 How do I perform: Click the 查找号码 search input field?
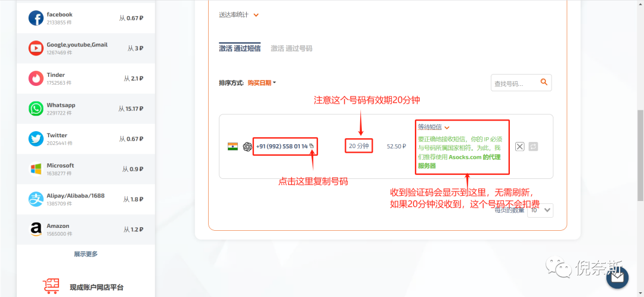click(x=514, y=83)
